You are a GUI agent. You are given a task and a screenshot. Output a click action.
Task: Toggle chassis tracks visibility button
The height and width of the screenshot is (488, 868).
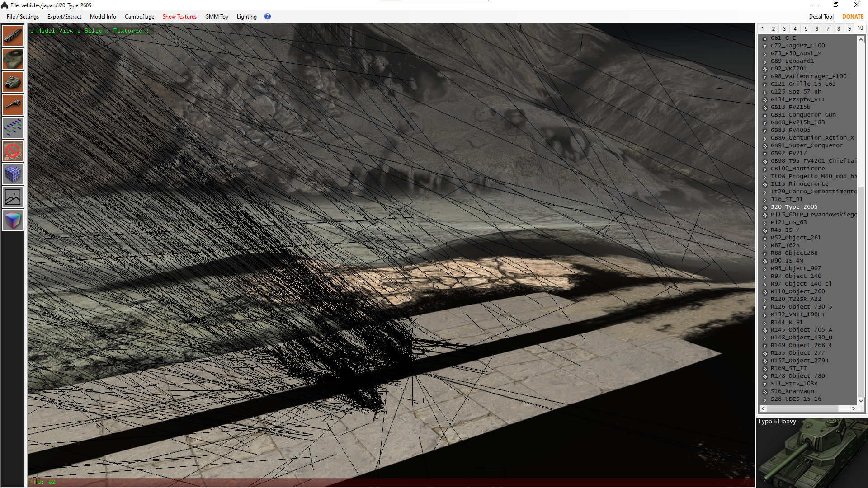click(x=13, y=36)
